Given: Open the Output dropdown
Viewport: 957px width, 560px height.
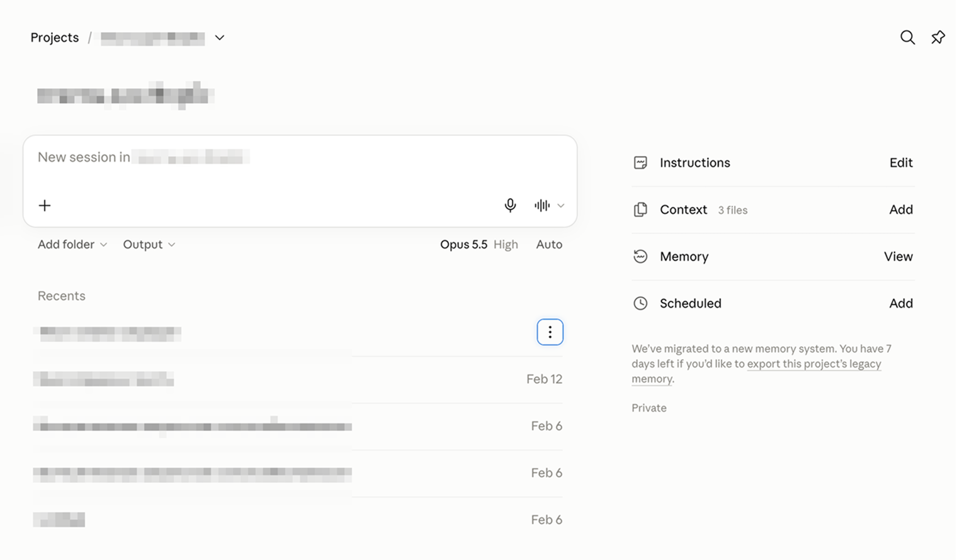Looking at the screenshot, I should click(149, 244).
